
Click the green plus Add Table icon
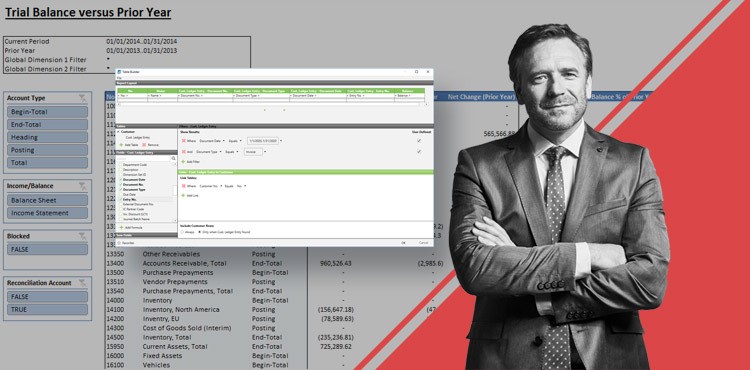tap(121, 144)
